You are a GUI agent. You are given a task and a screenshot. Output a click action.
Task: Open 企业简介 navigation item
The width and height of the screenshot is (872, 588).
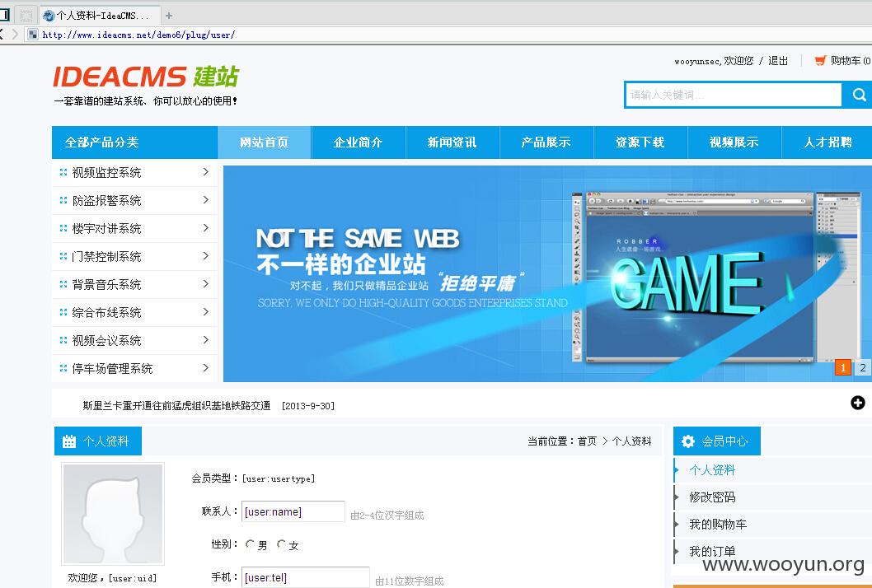point(359,142)
